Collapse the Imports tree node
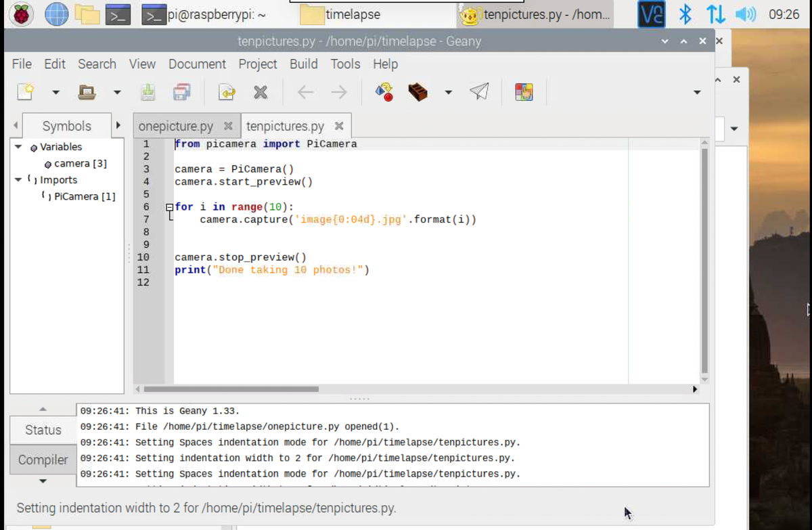 19,180
